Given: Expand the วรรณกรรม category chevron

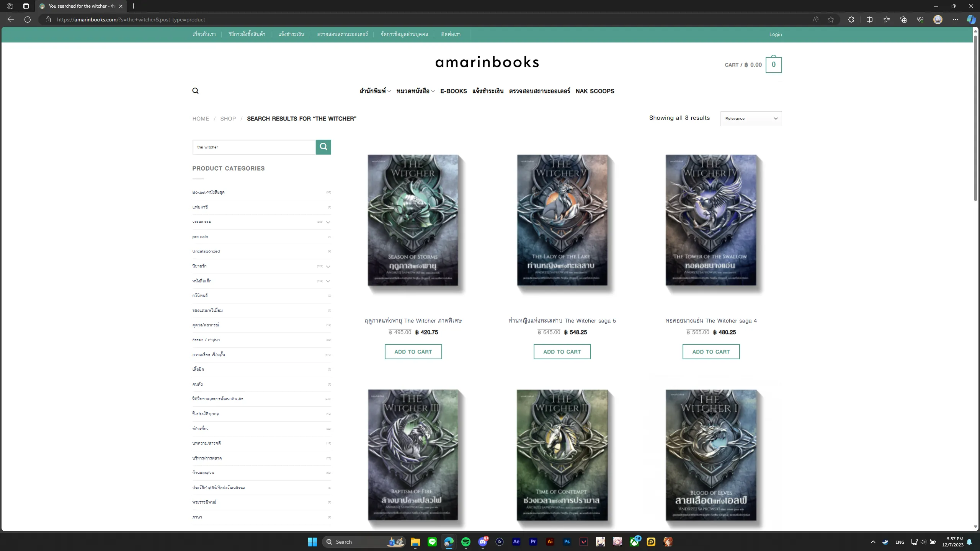Looking at the screenshot, I should point(328,222).
